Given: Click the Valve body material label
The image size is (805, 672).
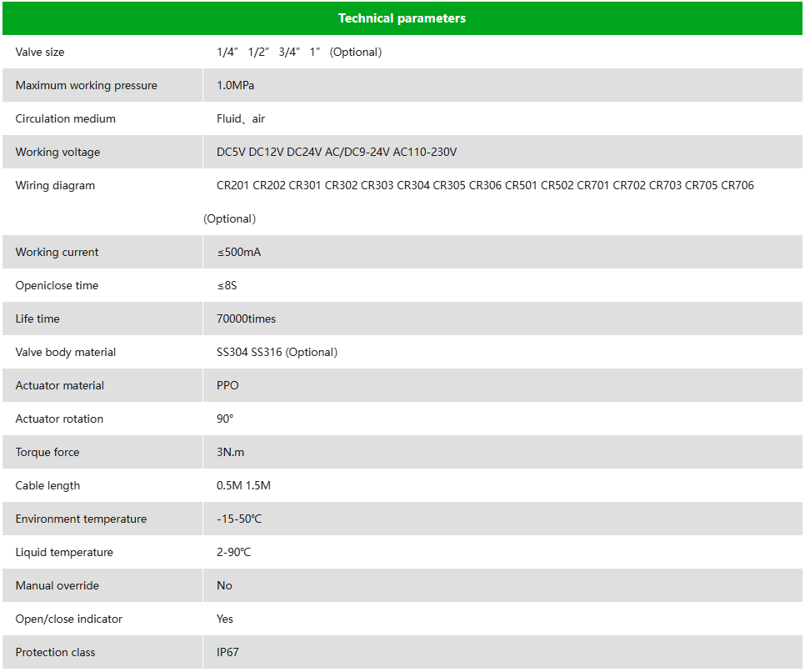Looking at the screenshot, I should click(66, 352).
